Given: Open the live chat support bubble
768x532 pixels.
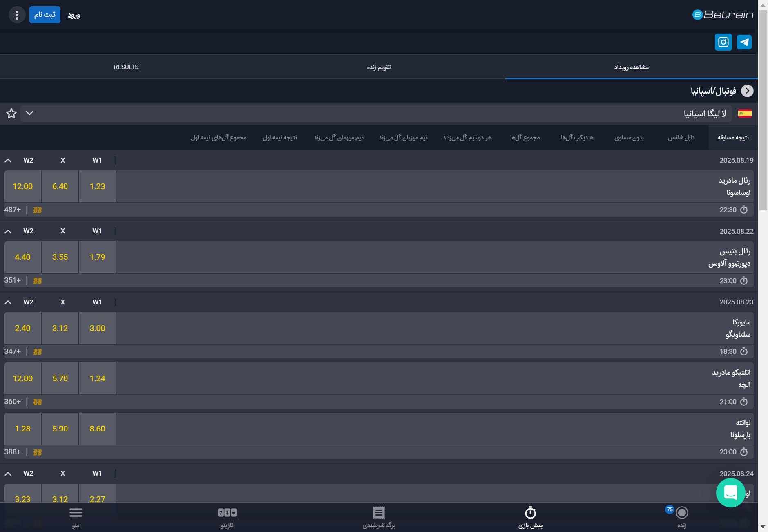Looking at the screenshot, I should 730,492.
